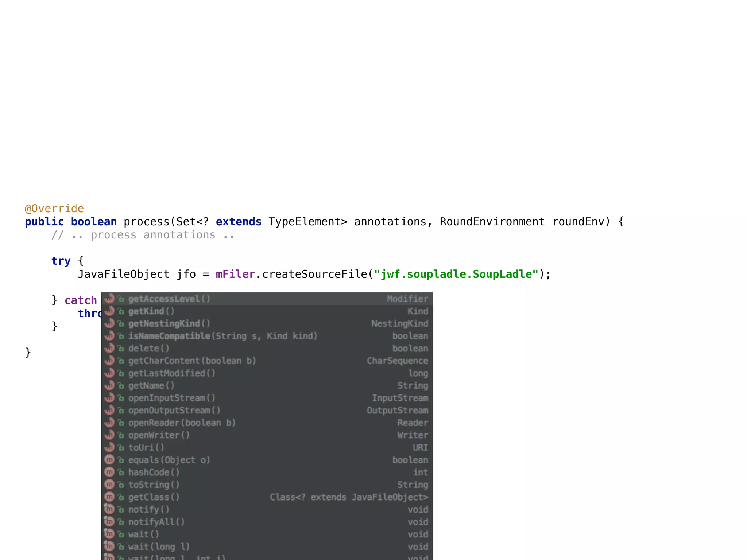Select isNameCompatible(String s, Kind kind) suggestion
Image resolution: width=747 pixels, height=560 pixels.
pos(222,336)
